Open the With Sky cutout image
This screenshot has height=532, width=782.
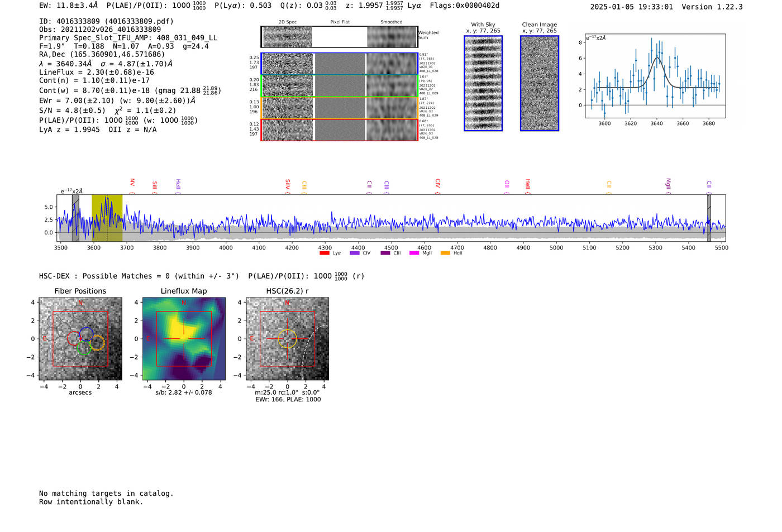click(483, 83)
